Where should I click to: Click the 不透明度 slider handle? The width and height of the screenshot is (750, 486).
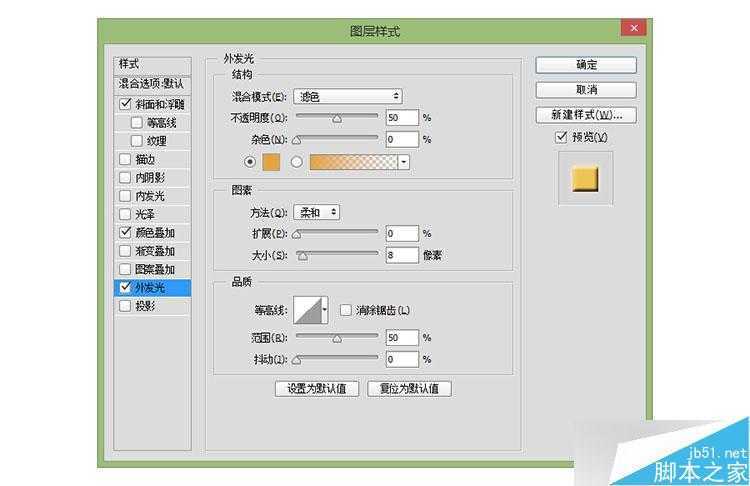337,118
